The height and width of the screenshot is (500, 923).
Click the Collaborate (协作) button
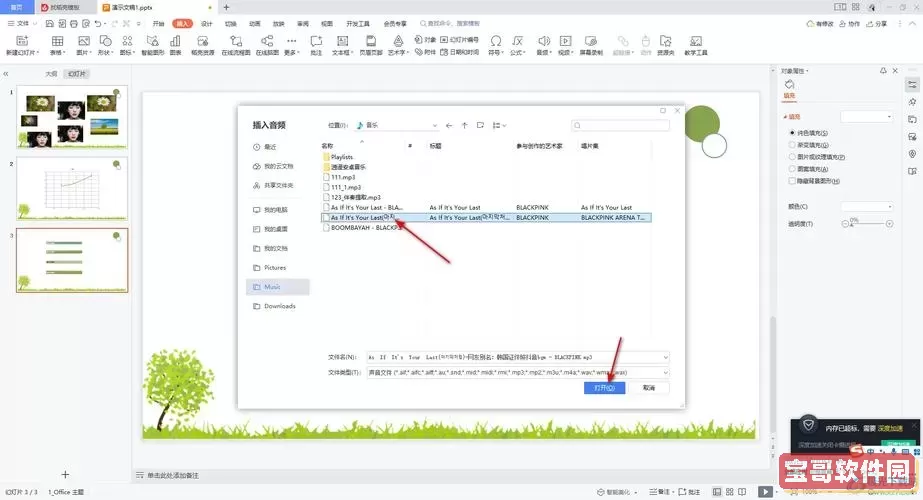849,24
